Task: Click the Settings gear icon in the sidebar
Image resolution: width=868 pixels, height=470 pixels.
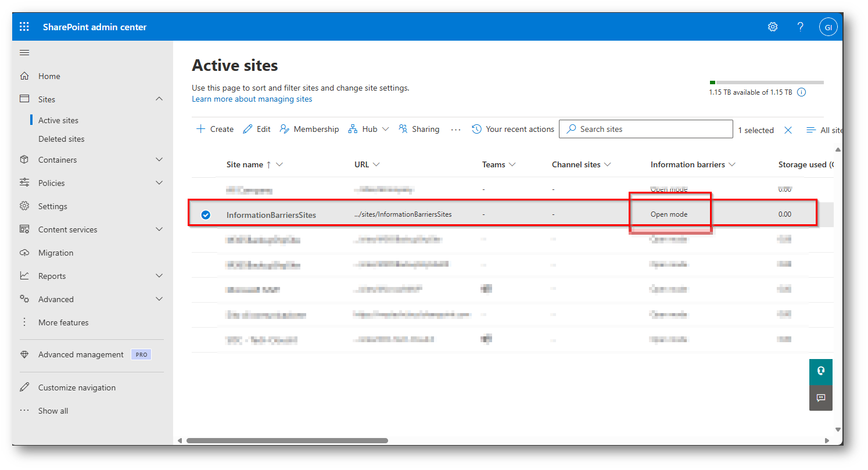Action: (x=24, y=206)
